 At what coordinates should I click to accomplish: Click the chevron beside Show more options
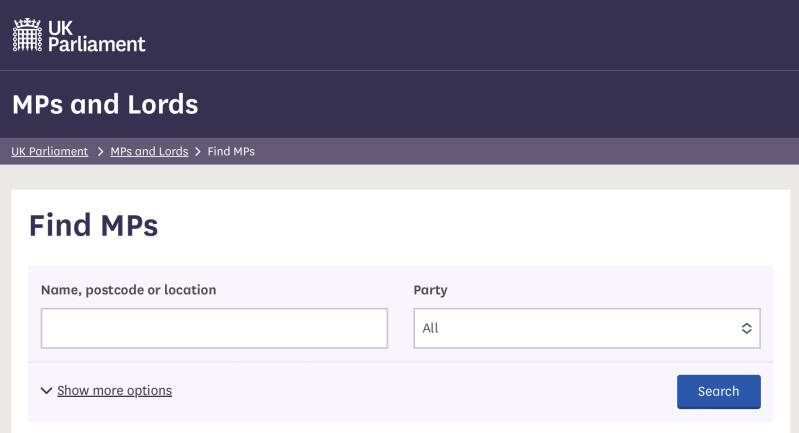[46, 391]
